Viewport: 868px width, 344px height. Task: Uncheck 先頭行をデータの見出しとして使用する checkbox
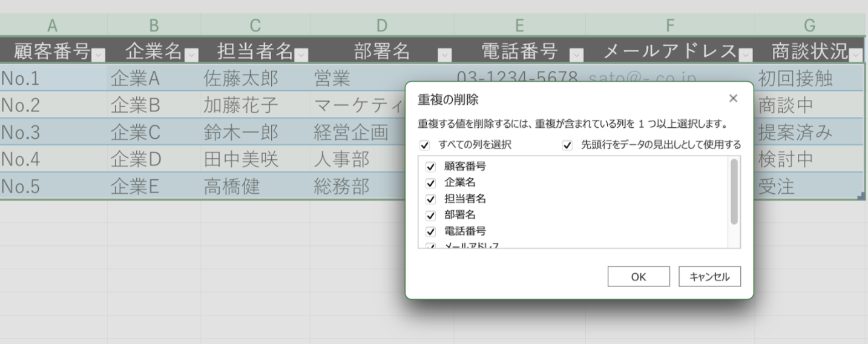point(567,145)
